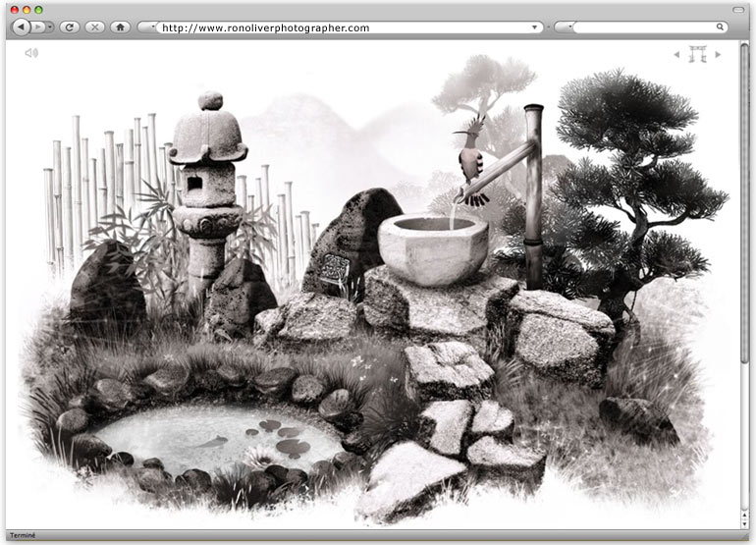Expand the address bar URL dropdown arrow
Image resolution: width=756 pixels, height=545 pixels.
[x=534, y=27]
